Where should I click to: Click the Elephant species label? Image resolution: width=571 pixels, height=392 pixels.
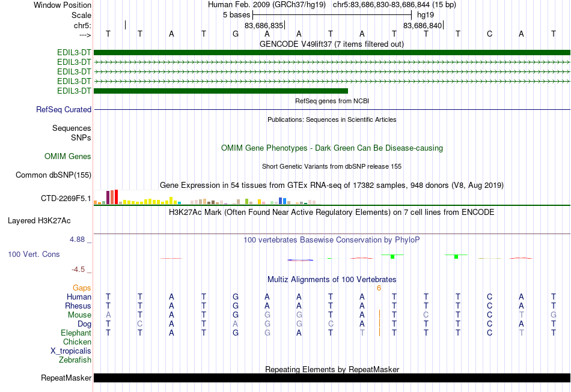pyautogui.click(x=76, y=333)
